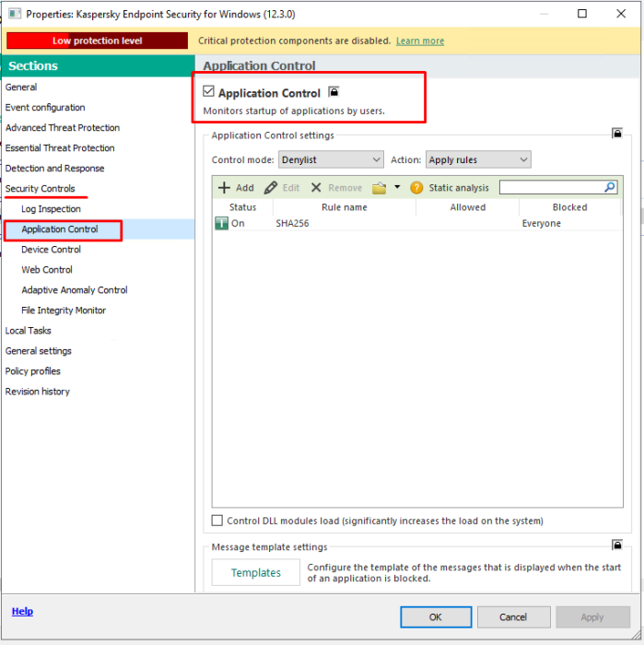Click the lock icon beside Application Control heading

click(x=334, y=92)
